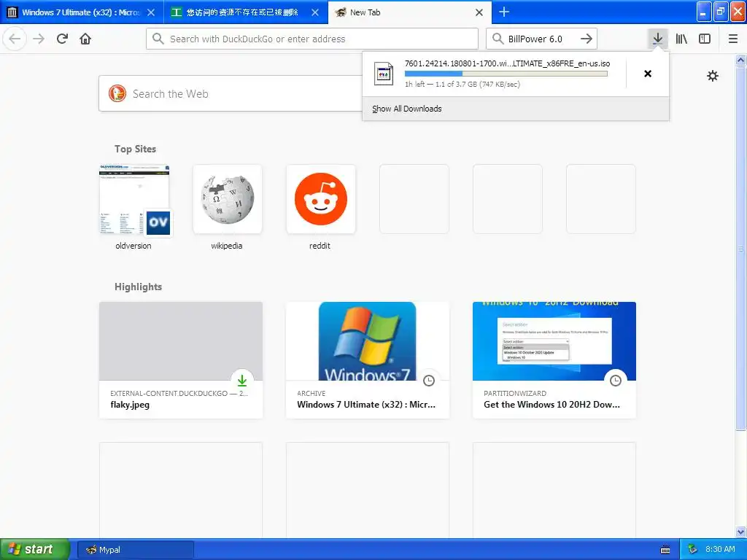The image size is (747, 560).
Task: Submit BillPower search with arrow
Action: (x=587, y=39)
